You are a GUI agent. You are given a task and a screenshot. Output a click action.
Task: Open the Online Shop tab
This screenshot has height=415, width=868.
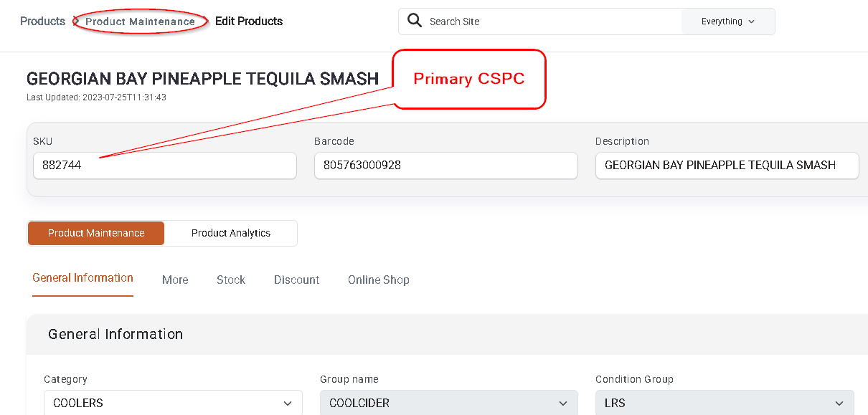pos(379,280)
